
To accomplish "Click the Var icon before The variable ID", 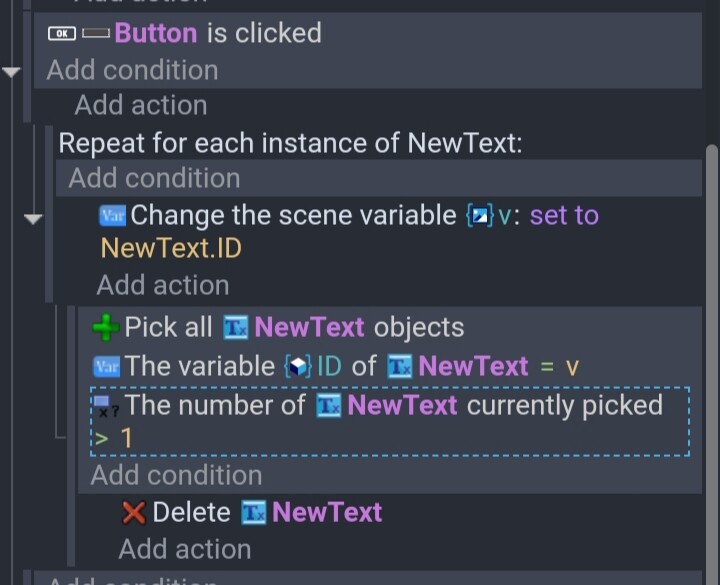I will tap(107, 367).
